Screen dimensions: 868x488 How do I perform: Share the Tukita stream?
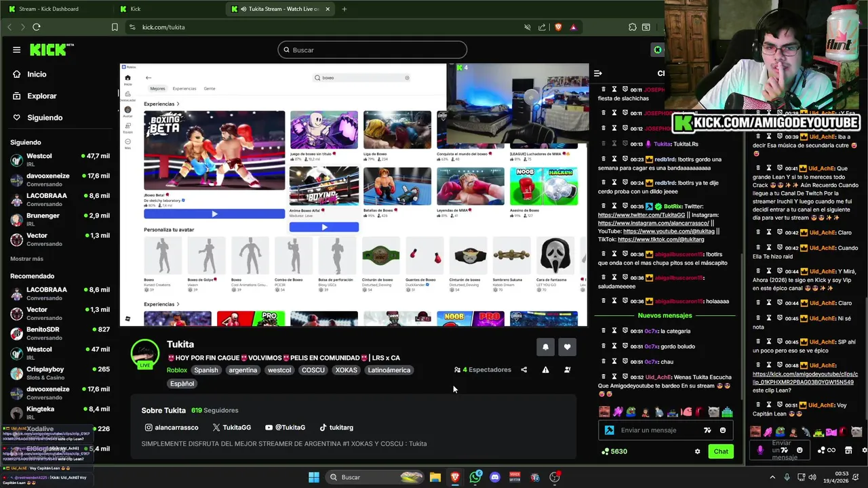(x=524, y=370)
